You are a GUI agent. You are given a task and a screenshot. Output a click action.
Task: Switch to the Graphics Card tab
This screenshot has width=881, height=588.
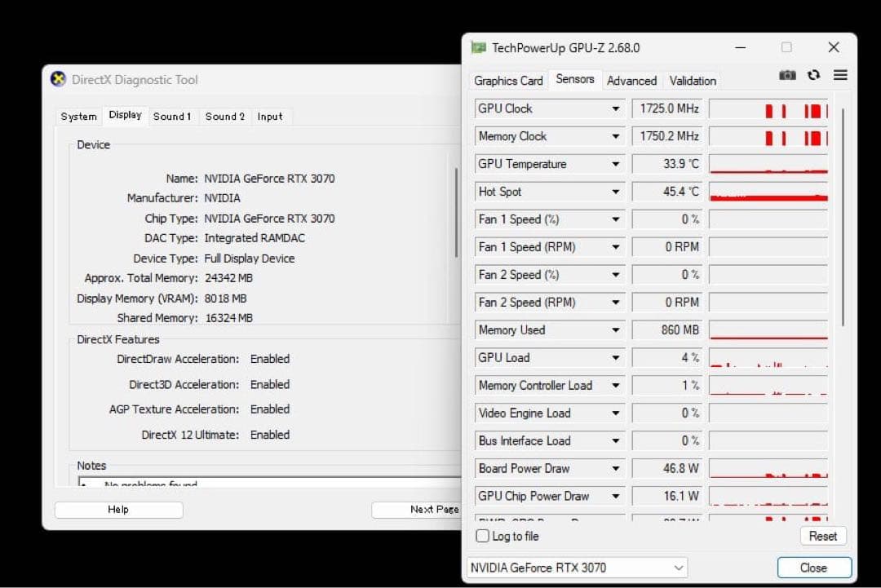508,80
